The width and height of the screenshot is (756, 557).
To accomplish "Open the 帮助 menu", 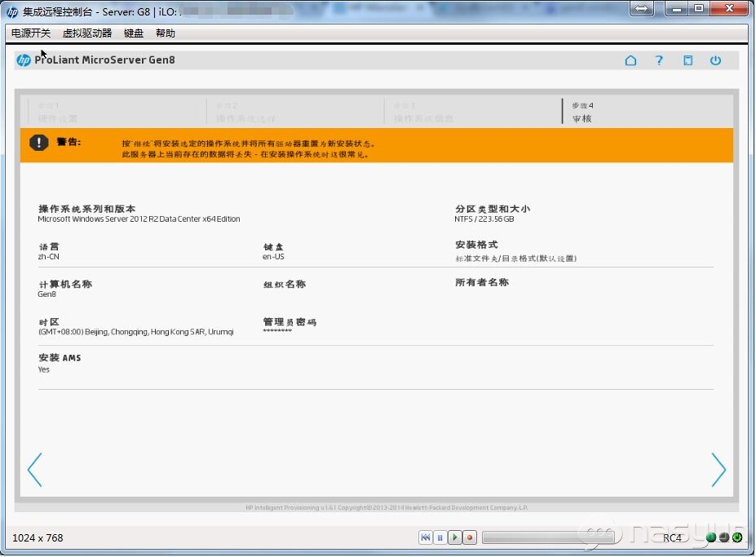I will click(x=166, y=33).
